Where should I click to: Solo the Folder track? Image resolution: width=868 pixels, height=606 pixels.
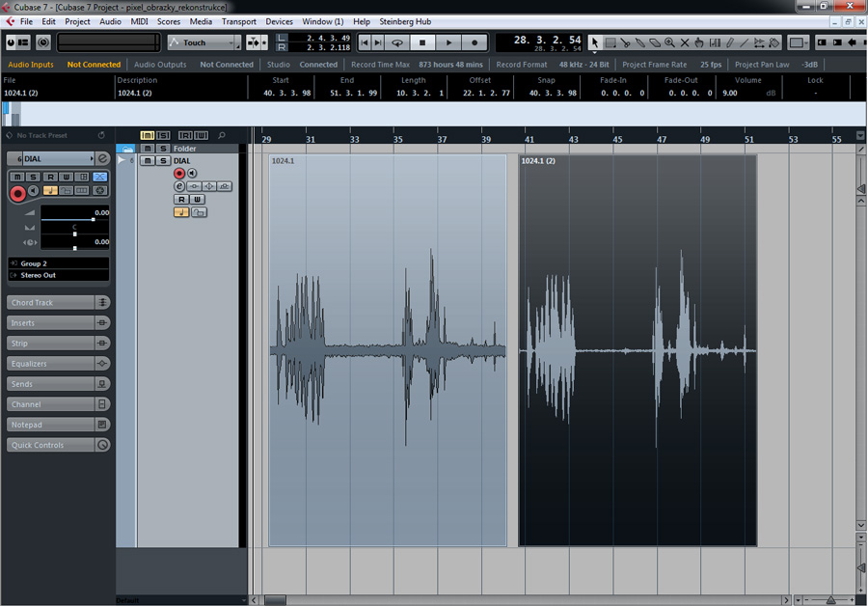tap(161, 149)
